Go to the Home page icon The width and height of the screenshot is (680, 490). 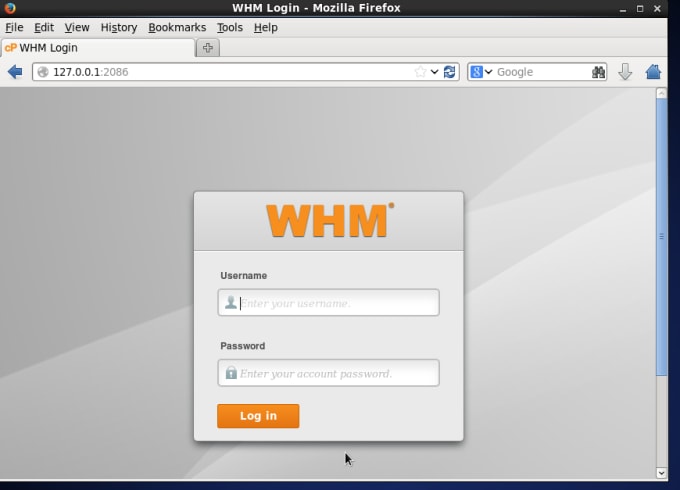[653, 72]
